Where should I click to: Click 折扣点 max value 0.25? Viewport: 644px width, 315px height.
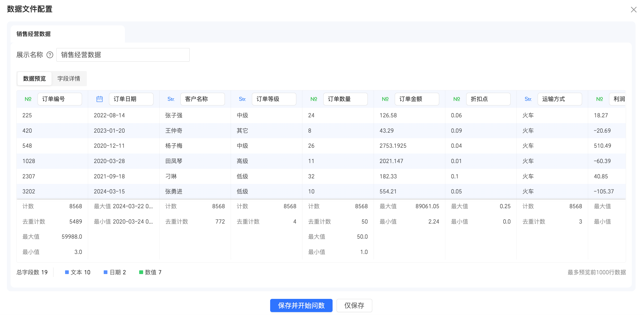505,206
